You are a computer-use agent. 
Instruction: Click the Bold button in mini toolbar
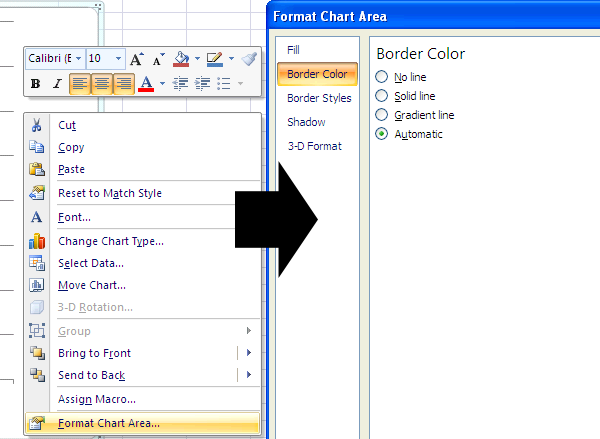pyautogui.click(x=36, y=84)
